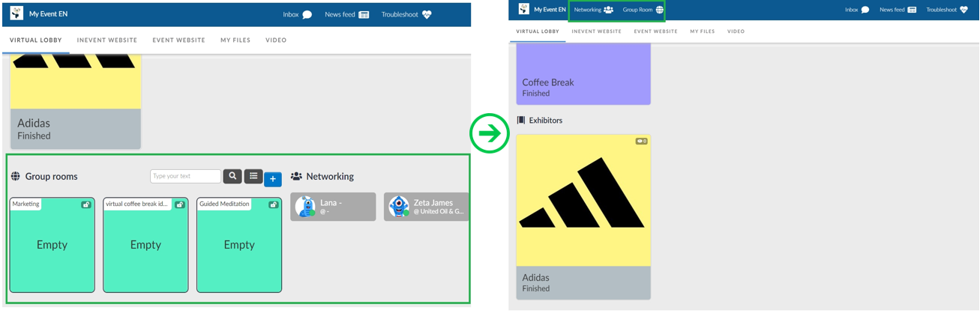
Task: Open the Video tab in left window
Action: (x=276, y=40)
